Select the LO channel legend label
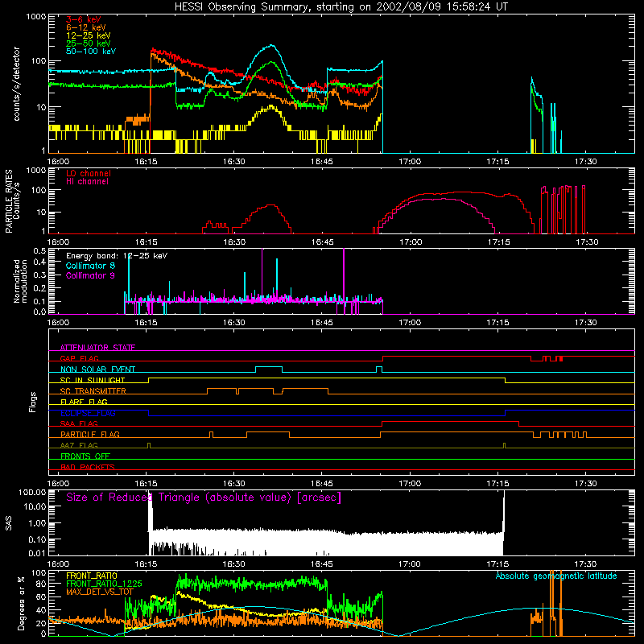This screenshot has width=644, height=644. pos(88,173)
